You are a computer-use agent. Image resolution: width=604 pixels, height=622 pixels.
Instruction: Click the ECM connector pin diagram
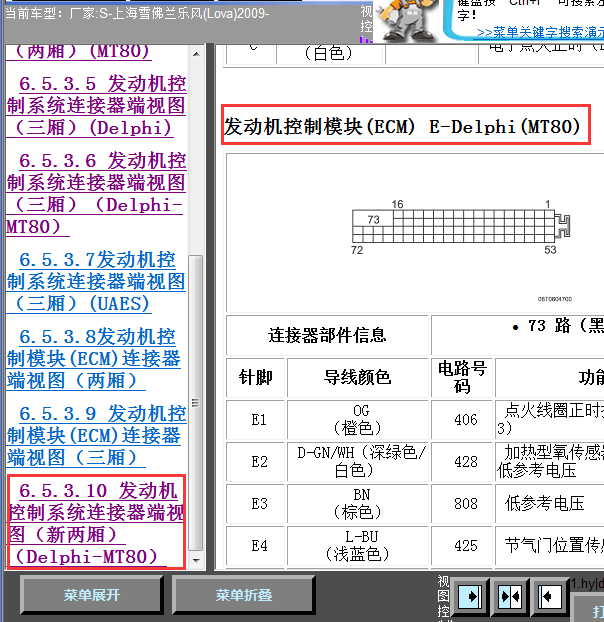click(461, 227)
